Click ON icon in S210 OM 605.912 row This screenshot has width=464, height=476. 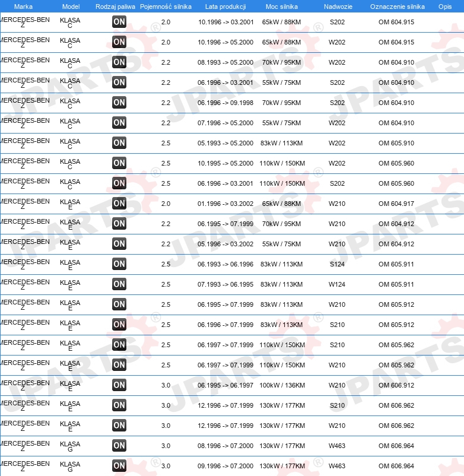[119, 325]
